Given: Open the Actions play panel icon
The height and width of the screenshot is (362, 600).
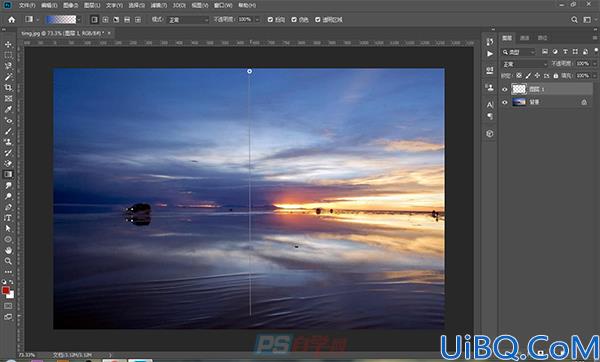Looking at the screenshot, I should point(490,54).
